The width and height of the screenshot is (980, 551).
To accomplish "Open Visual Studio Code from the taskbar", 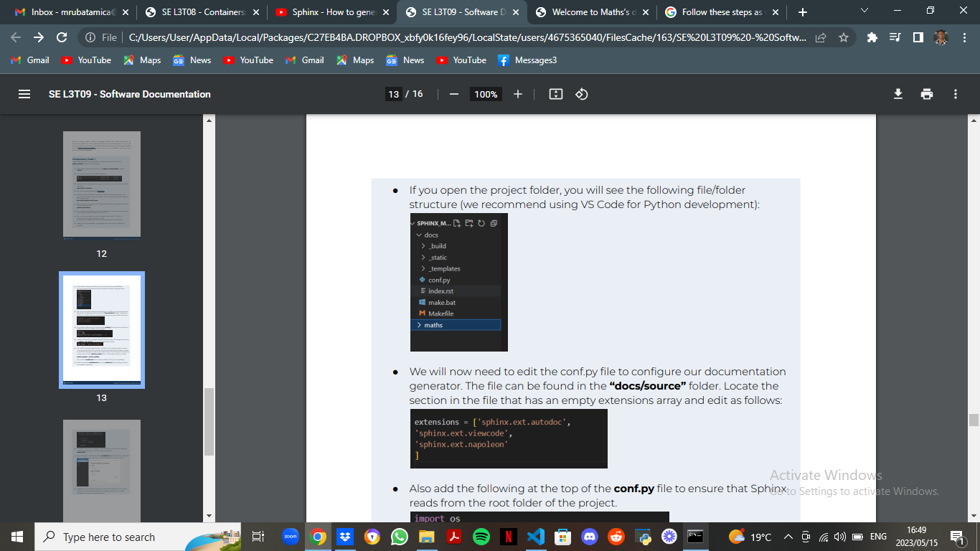I will point(536,537).
